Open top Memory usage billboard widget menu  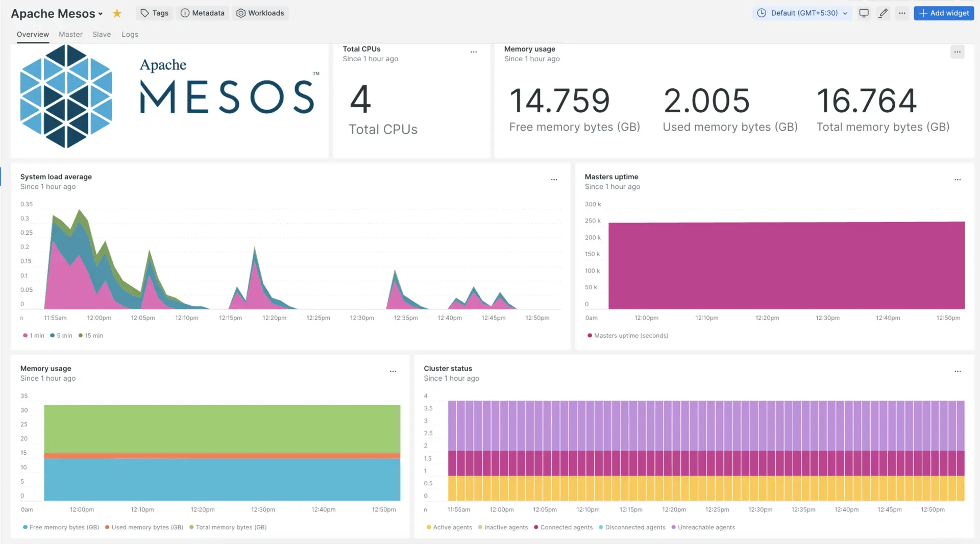[957, 52]
